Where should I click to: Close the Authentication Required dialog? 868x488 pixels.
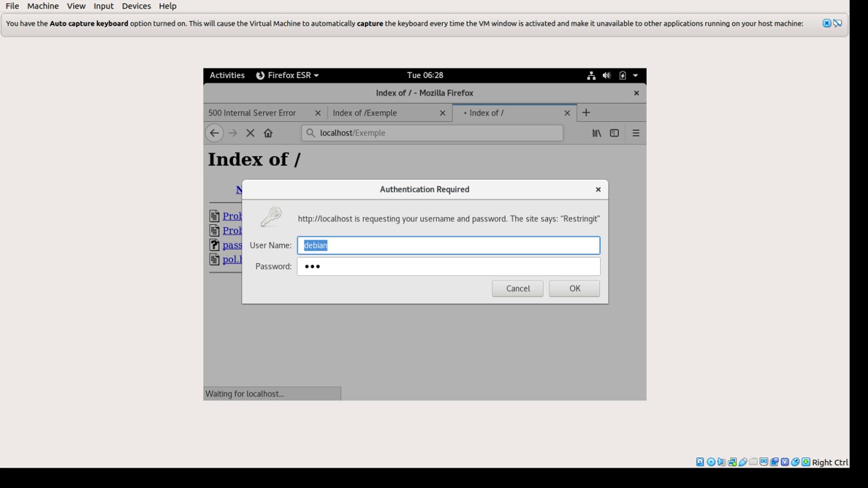pyautogui.click(x=598, y=190)
